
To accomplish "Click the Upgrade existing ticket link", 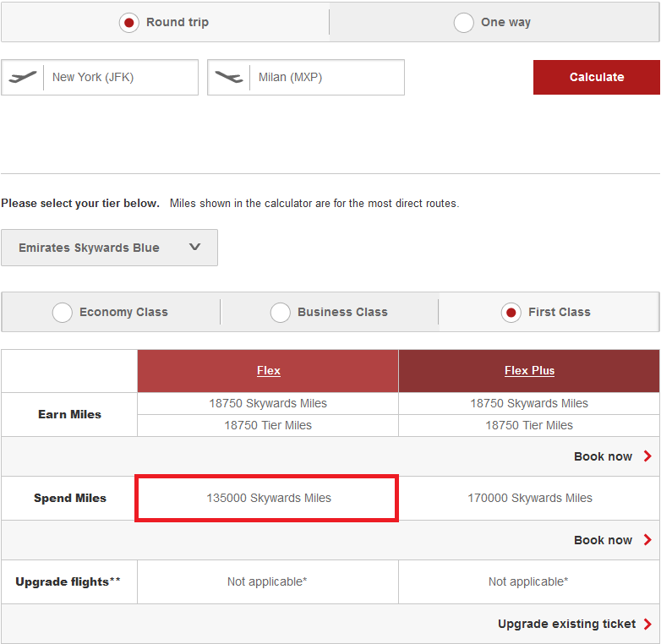I will tap(566, 624).
